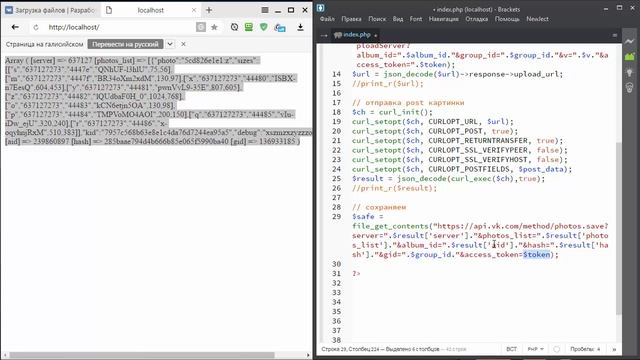The height and width of the screenshot is (360, 640).
Task: Click the lightbulb icon in Brackets sidebar
Action: [629, 73]
